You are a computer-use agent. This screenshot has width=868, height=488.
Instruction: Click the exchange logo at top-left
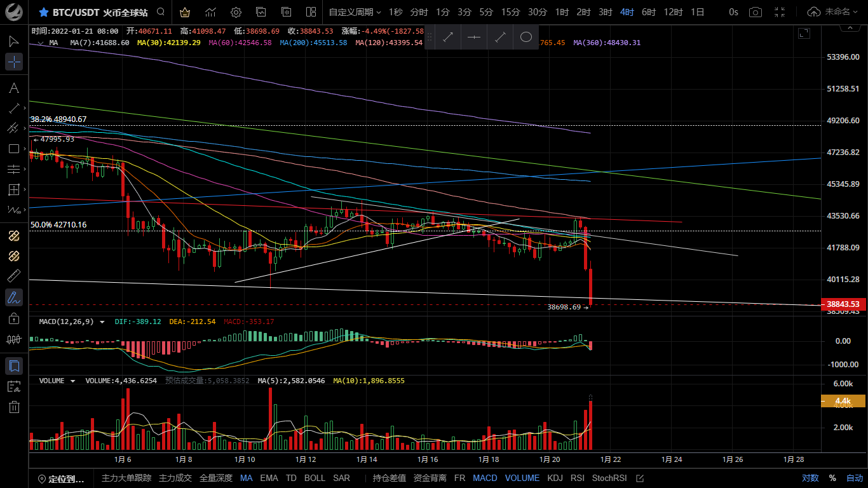pyautogui.click(x=14, y=12)
